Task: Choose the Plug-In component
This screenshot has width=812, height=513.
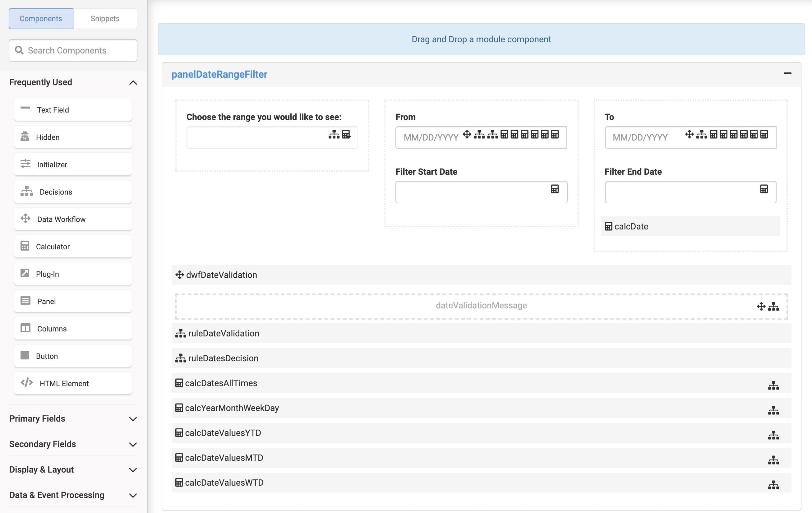Action: [73, 274]
